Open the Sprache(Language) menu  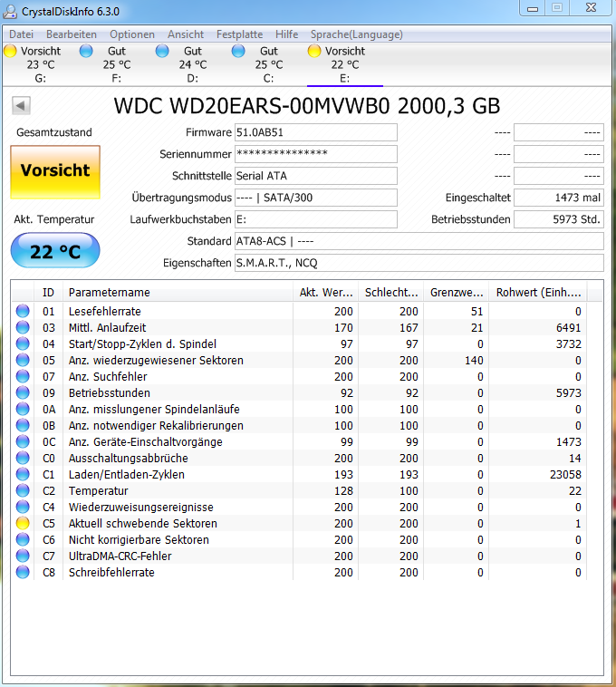(357, 34)
